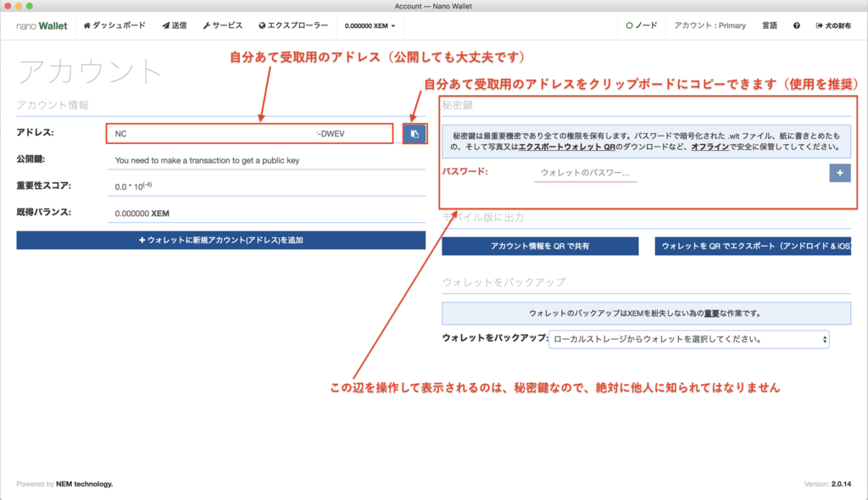Open the 言語 language menu
The image size is (868, 500).
click(770, 25)
